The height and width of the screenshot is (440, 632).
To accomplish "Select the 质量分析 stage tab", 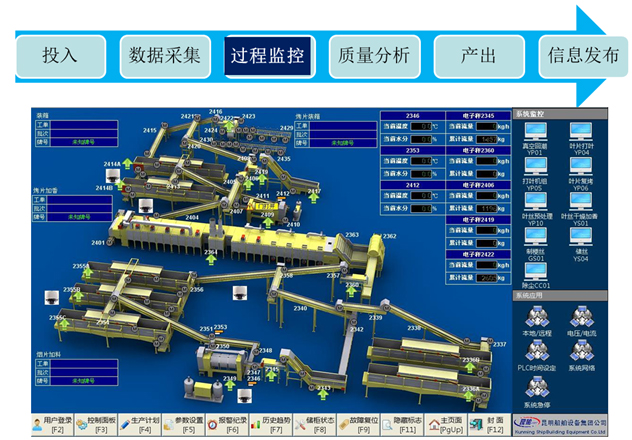I will tap(374, 56).
